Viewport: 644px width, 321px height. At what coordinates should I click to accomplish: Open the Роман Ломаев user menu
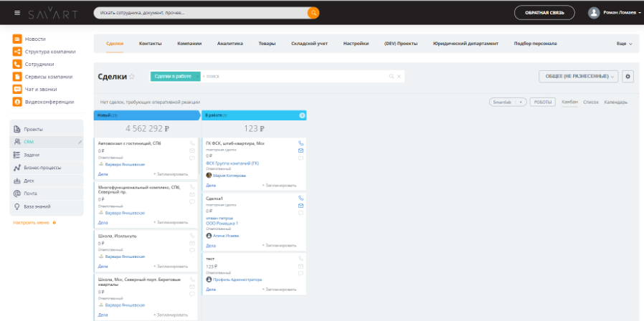[614, 13]
